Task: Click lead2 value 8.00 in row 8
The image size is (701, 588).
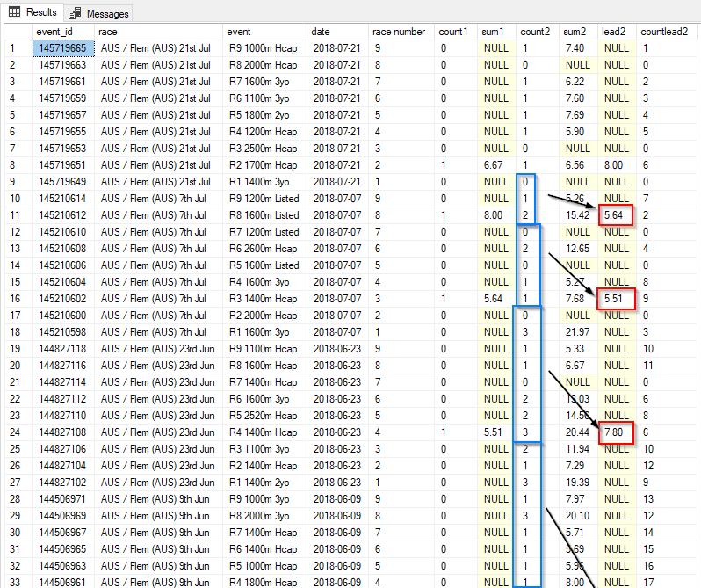Action: 617,165
